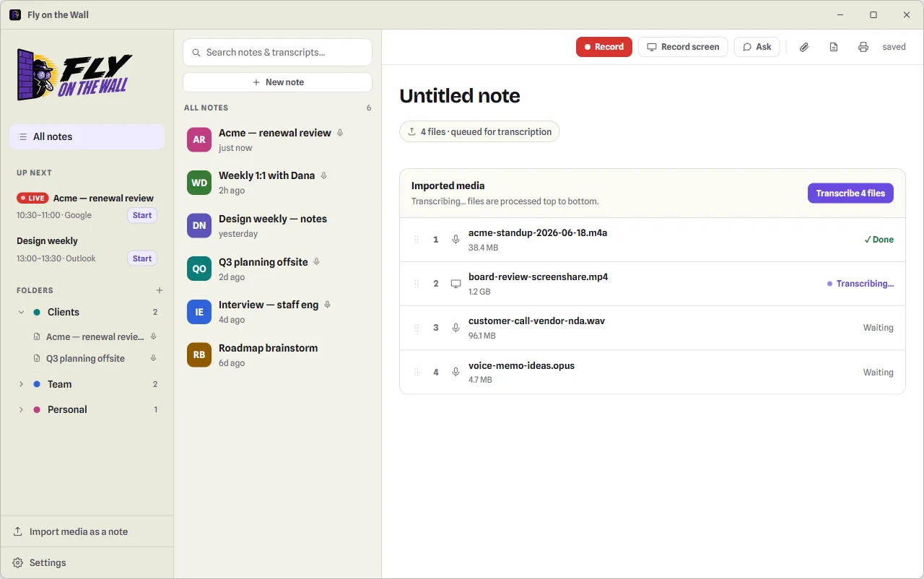Click the red Record button
This screenshot has height=579, width=924.
tap(604, 47)
